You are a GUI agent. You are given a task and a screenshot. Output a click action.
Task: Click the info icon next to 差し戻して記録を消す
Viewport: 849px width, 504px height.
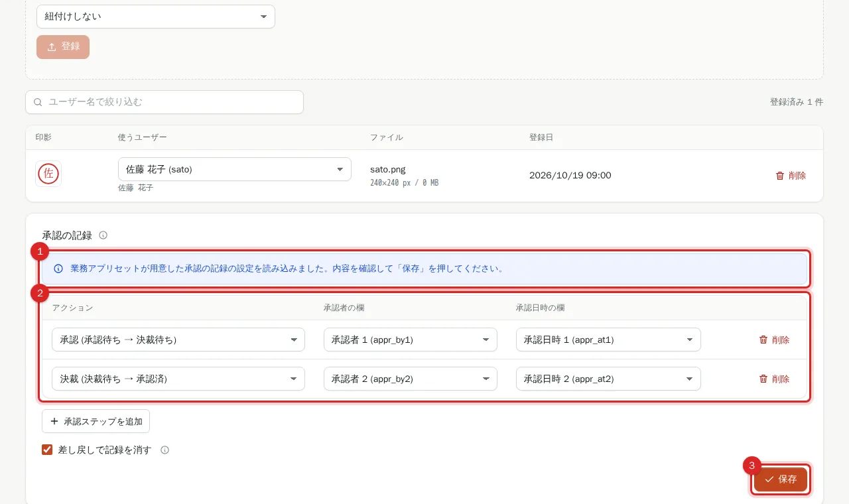coord(164,450)
